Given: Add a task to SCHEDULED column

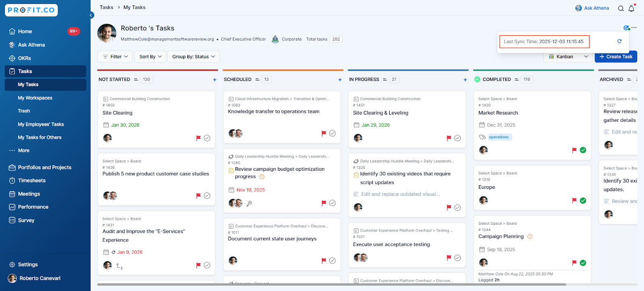Looking at the screenshot, I should [x=340, y=80].
